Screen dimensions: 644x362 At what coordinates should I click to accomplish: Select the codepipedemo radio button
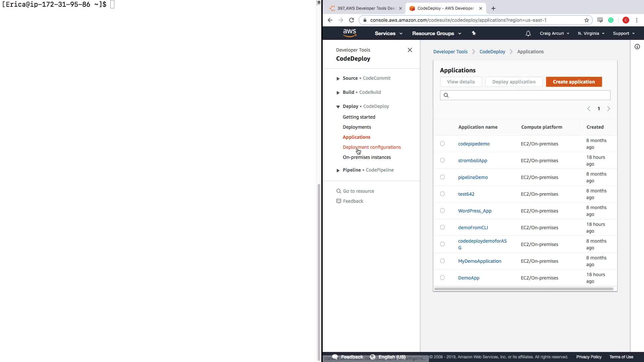coord(442,143)
